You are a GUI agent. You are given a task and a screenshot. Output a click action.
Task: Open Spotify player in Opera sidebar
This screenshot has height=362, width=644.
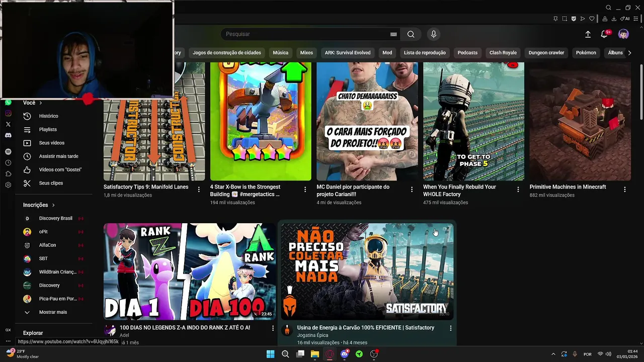click(8, 151)
